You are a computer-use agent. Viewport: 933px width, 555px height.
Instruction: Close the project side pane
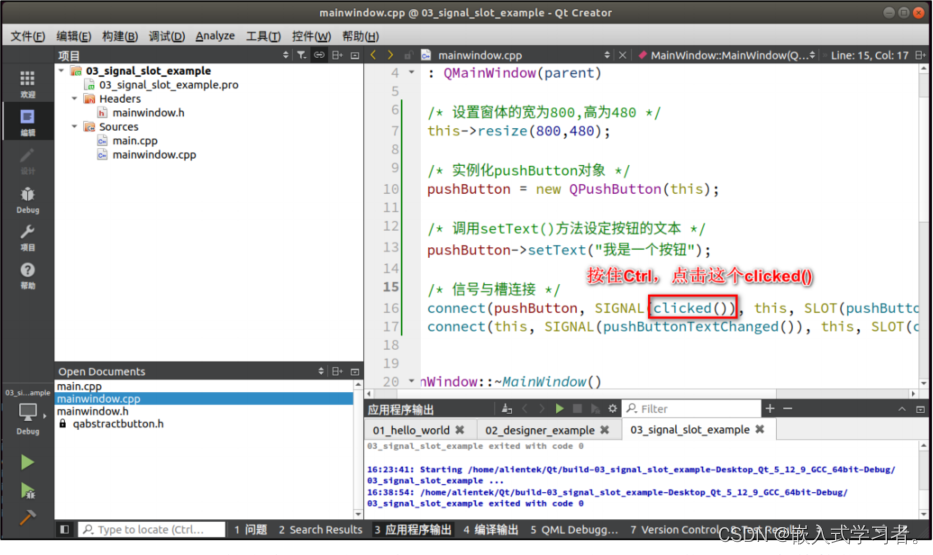tap(355, 55)
